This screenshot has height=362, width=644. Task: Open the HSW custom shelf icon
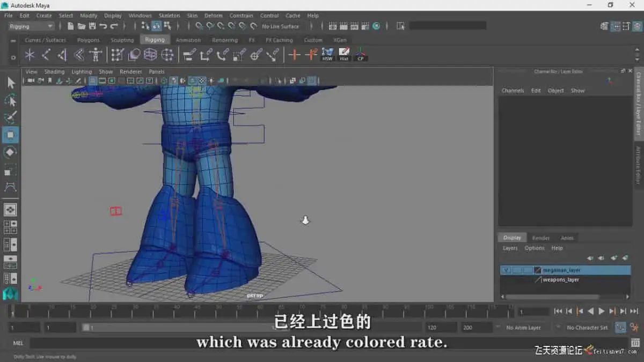(327, 54)
